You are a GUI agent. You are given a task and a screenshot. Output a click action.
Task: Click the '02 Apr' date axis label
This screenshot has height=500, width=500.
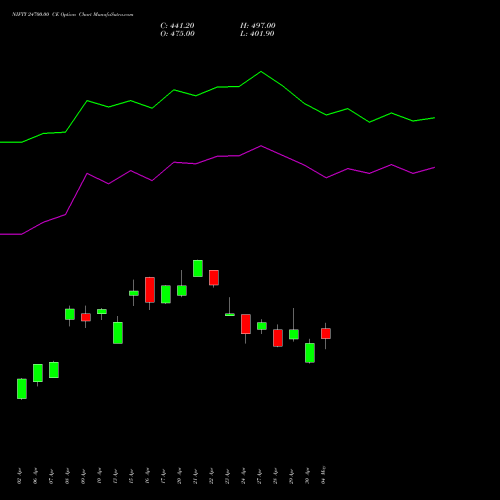(19, 476)
